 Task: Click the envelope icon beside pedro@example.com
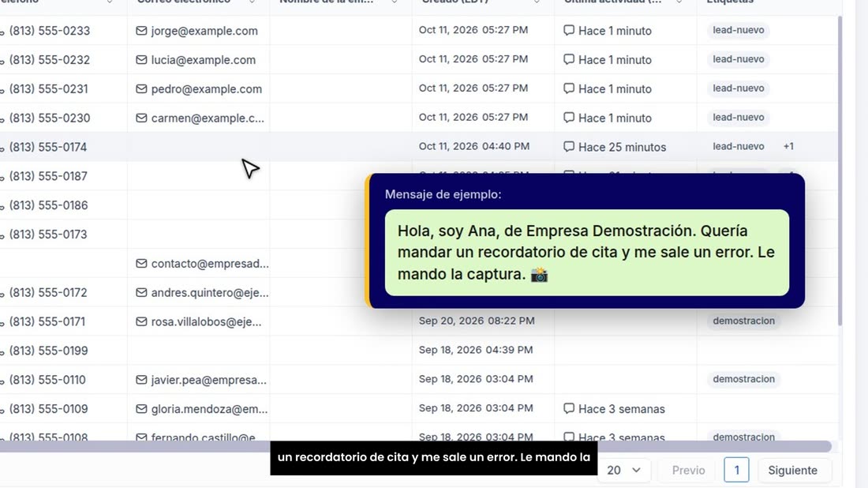point(141,88)
